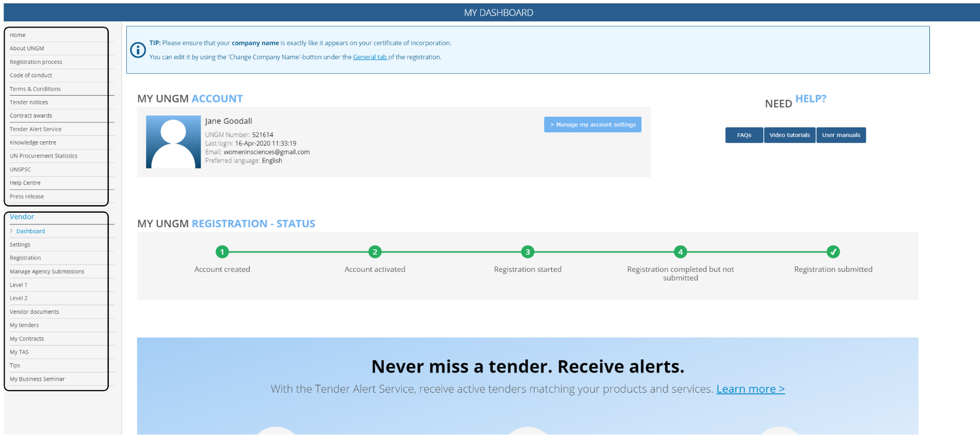980x447 pixels.
Task: Click Jane Goodall's profile avatar
Action: 174,142
